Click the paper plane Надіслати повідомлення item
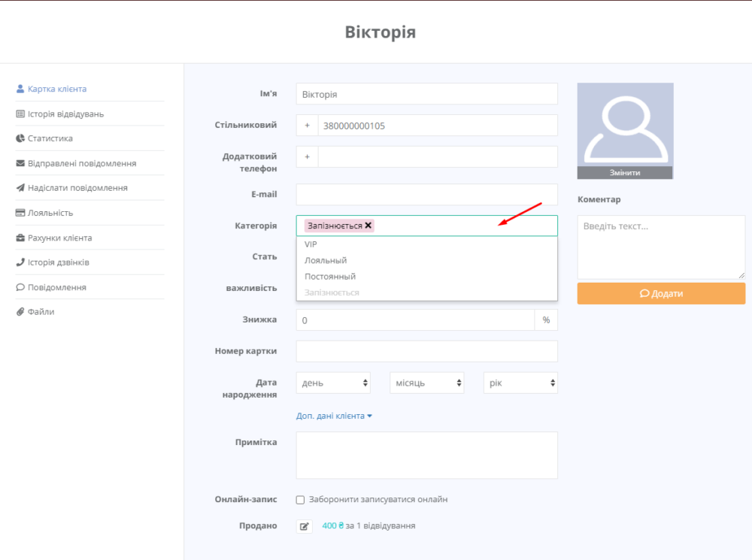 (72, 188)
